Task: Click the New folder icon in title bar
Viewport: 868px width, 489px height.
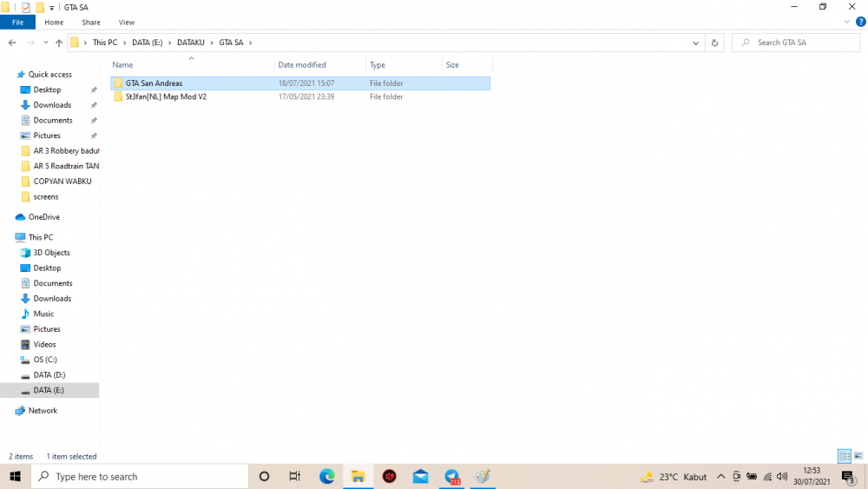Action: click(40, 7)
